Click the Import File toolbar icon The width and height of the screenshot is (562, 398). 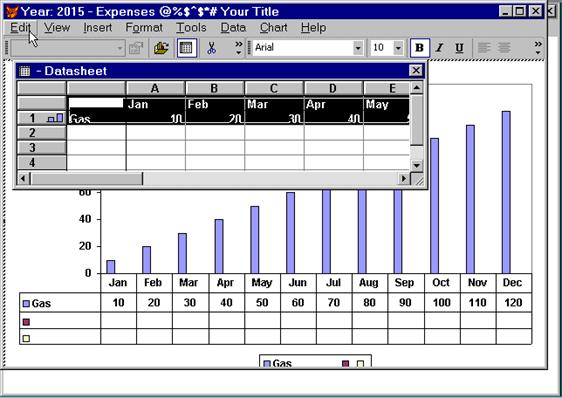pyautogui.click(x=161, y=48)
